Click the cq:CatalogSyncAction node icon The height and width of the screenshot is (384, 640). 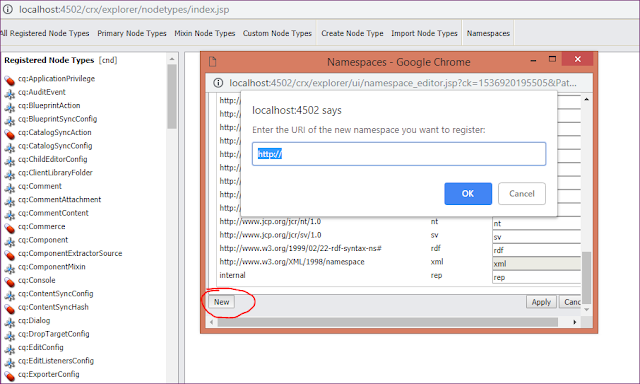point(9,134)
